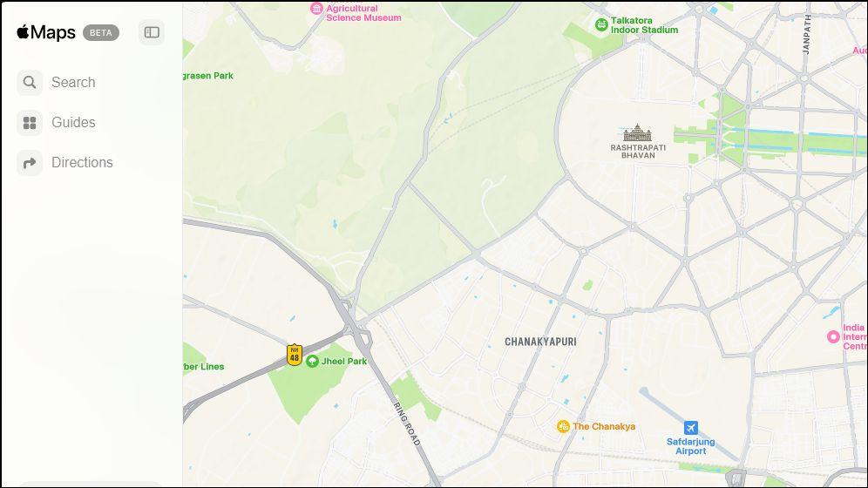Click the Ring Road label
The height and width of the screenshot is (488, 868).
[x=407, y=424]
